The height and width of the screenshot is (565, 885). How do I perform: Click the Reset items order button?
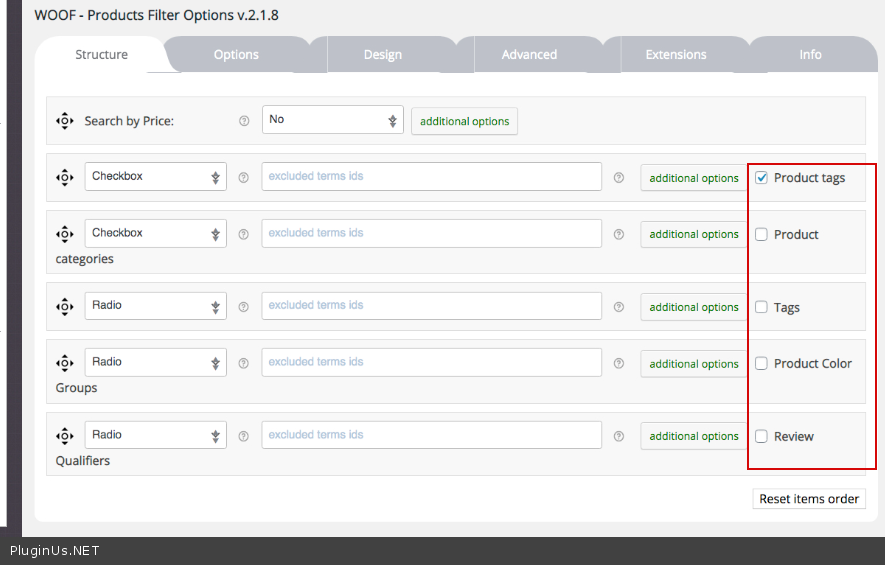pos(809,499)
